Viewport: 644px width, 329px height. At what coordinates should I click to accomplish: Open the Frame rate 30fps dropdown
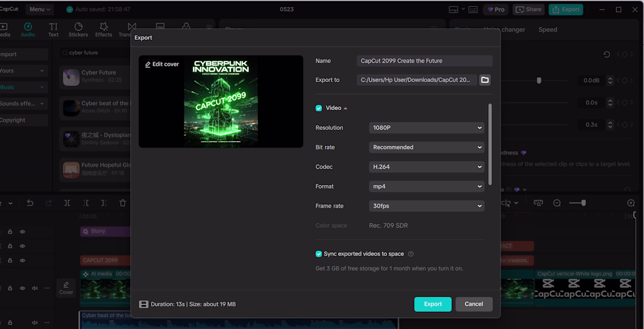click(427, 206)
